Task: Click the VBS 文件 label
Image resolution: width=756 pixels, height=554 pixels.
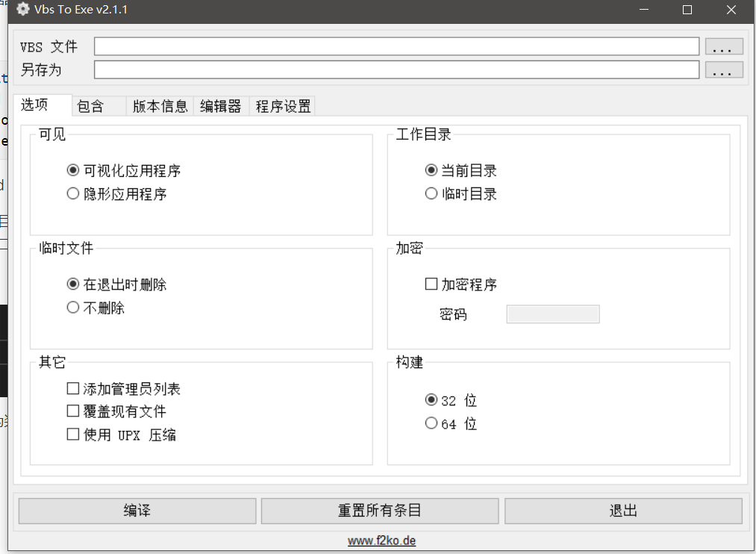Action: click(49, 47)
